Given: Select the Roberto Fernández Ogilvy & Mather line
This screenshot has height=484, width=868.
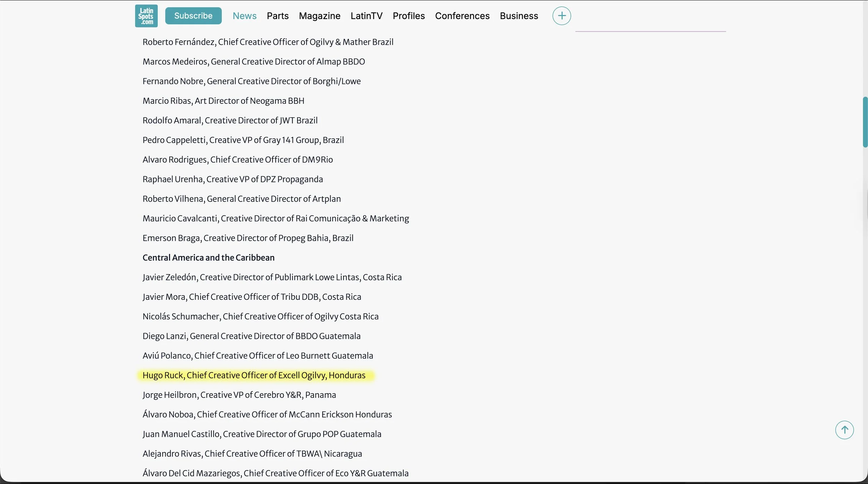Looking at the screenshot, I should [x=268, y=42].
